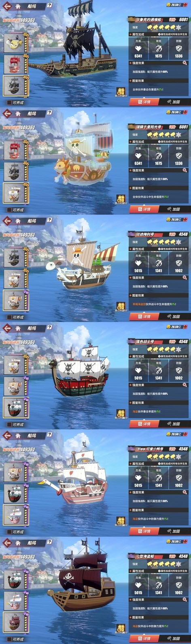Image resolution: width=191 pixels, height=644 pixels.
Task: Toggle 可养成 checkbox on the black-sailed ship screen
Action: 9,103
